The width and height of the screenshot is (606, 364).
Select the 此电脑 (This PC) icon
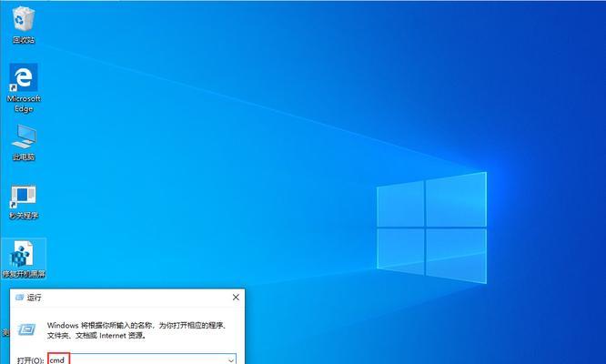(x=24, y=136)
